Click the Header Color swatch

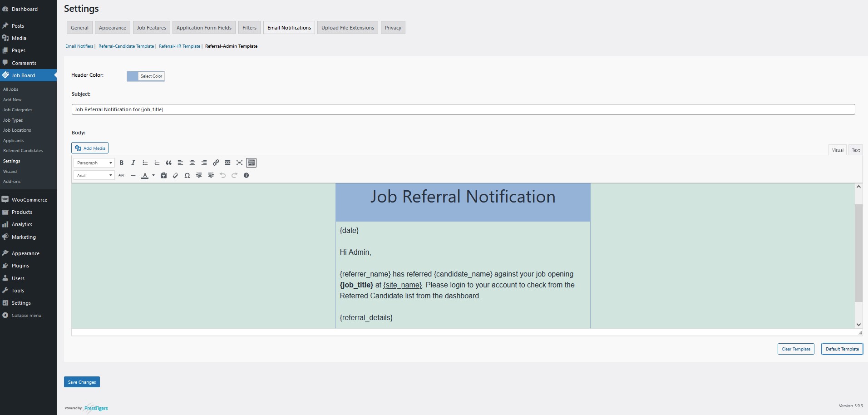(x=133, y=76)
